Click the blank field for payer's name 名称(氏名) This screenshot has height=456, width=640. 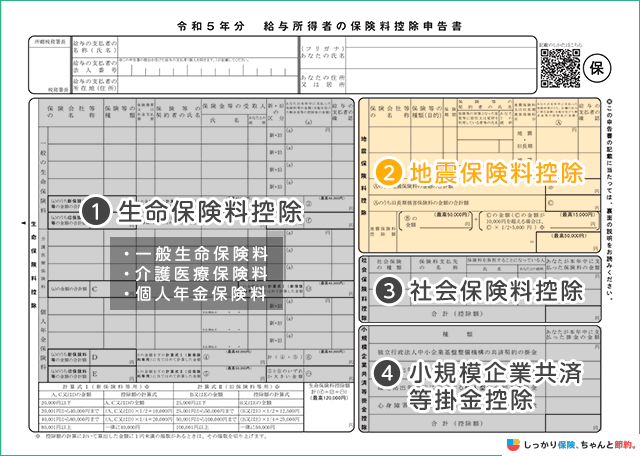[208, 47]
